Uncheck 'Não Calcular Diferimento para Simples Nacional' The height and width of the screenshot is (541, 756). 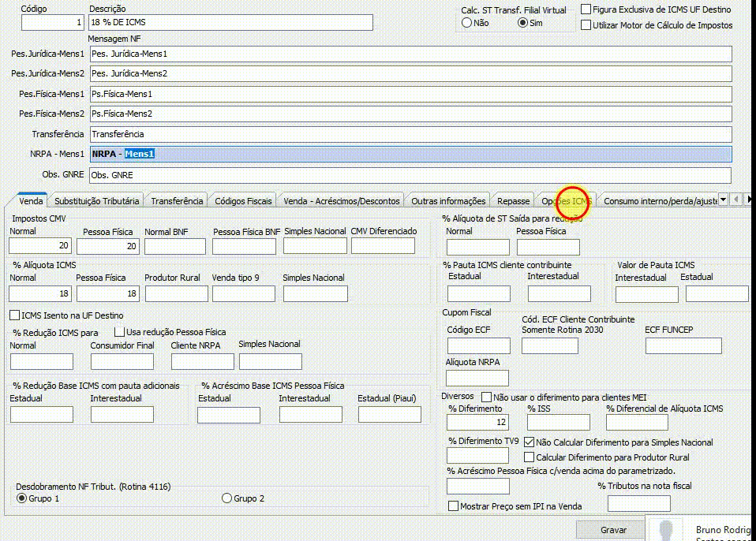tap(529, 442)
